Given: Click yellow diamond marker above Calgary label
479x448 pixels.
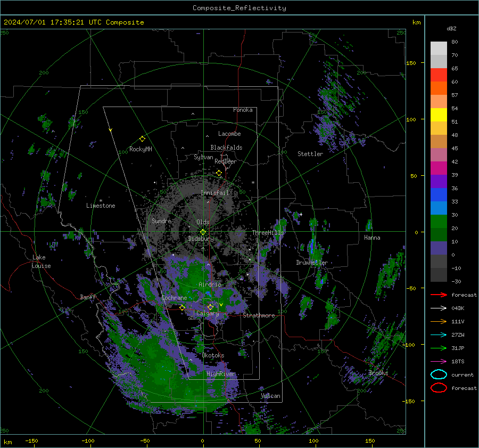Looking at the screenshot, I should click(x=210, y=307).
